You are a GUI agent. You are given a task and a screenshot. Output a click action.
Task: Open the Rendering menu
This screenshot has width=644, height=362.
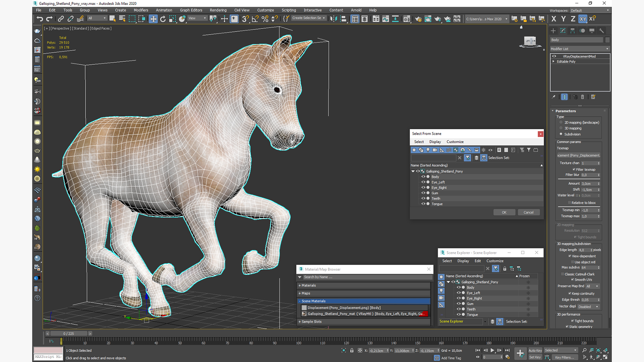pos(218,10)
